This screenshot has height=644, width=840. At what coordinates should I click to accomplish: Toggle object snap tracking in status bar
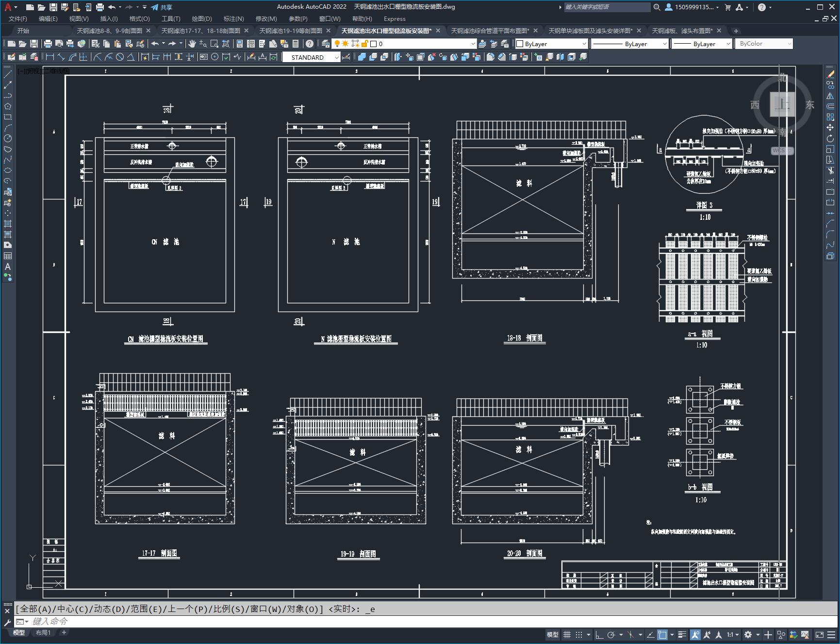click(650, 634)
